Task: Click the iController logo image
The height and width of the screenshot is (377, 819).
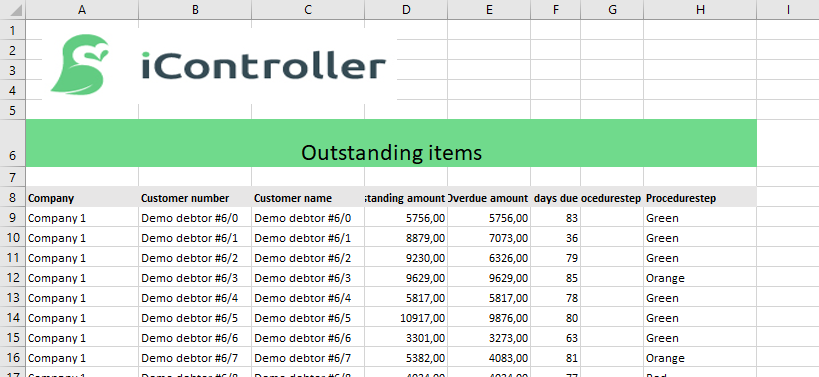Action: click(x=219, y=65)
